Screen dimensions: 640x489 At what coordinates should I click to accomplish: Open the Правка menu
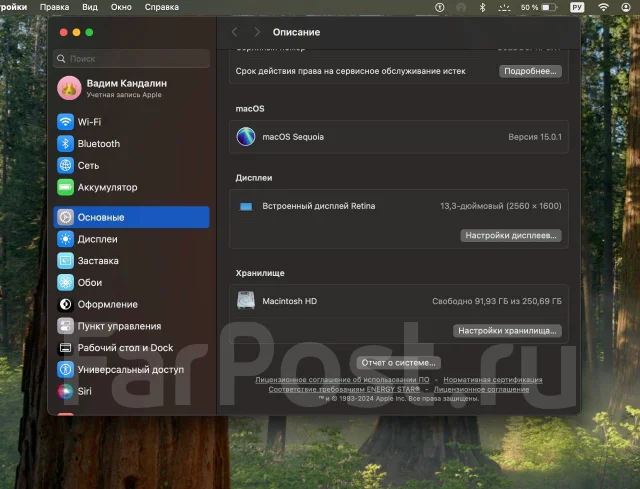tap(54, 7)
